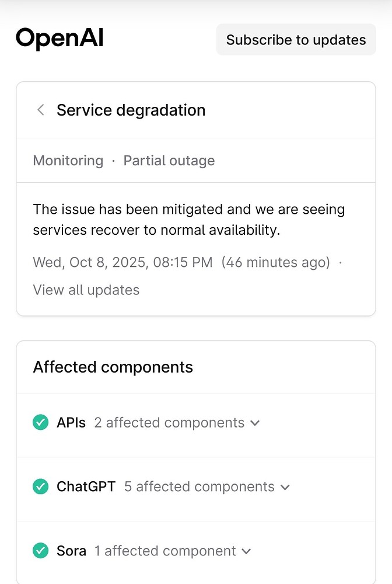
Task: Expand the ChatGPT affected components list
Action: (x=285, y=486)
